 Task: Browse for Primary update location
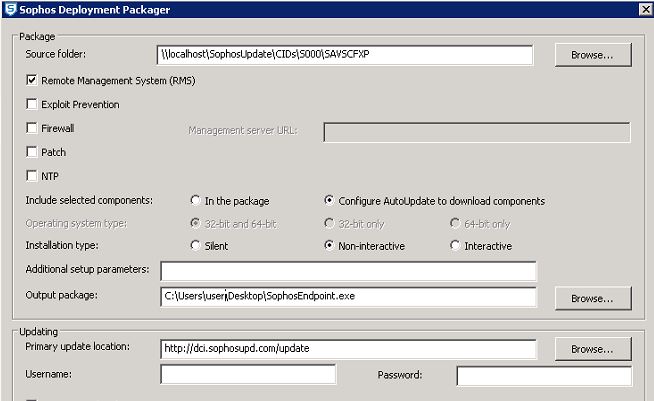[593, 349]
